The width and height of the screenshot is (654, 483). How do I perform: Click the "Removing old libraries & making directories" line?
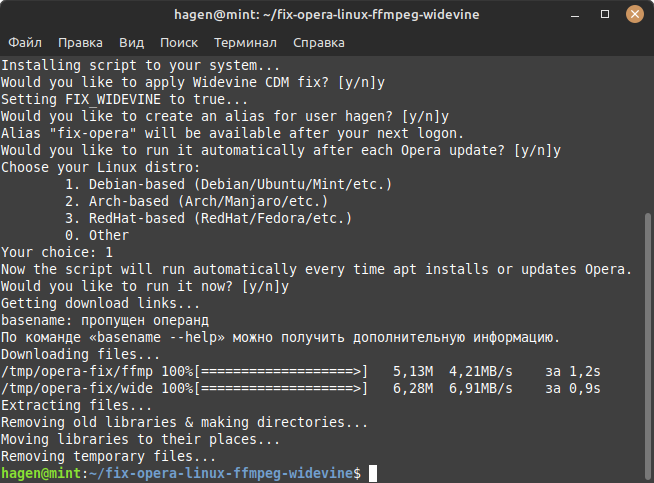(x=184, y=423)
